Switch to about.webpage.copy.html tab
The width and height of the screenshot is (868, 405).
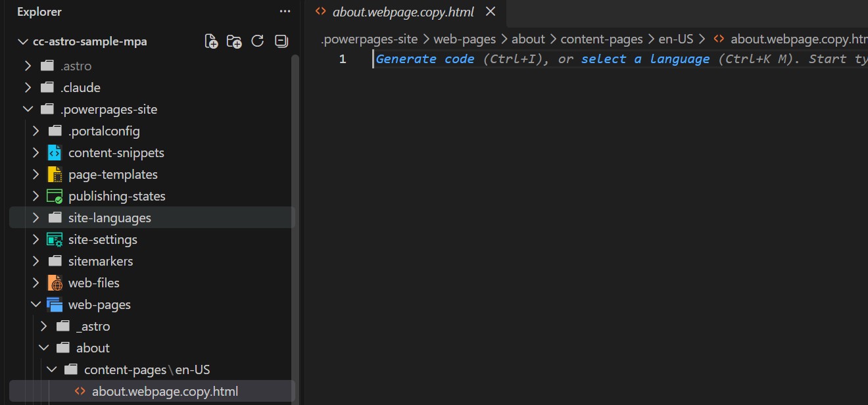tap(405, 11)
